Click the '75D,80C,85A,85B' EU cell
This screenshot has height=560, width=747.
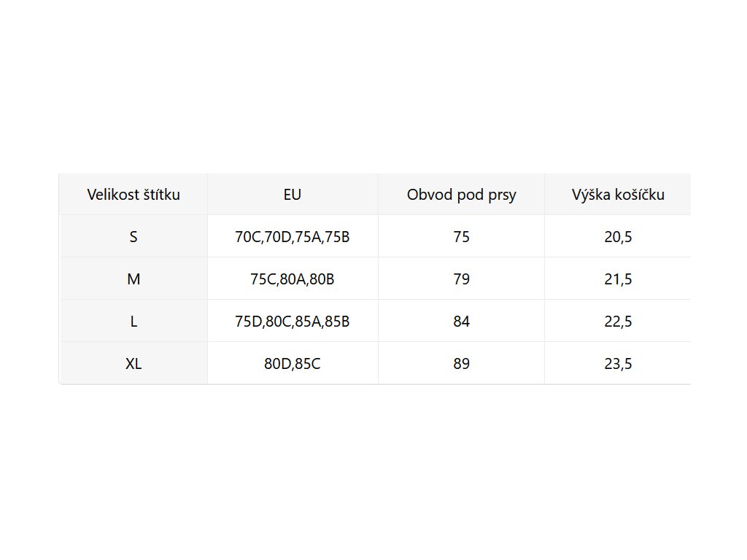click(293, 322)
